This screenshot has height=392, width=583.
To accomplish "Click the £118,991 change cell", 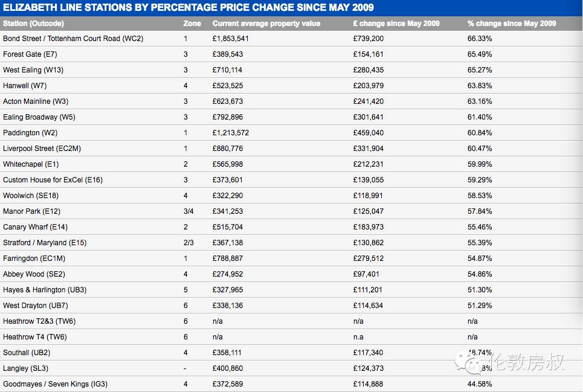I will (368, 196).
